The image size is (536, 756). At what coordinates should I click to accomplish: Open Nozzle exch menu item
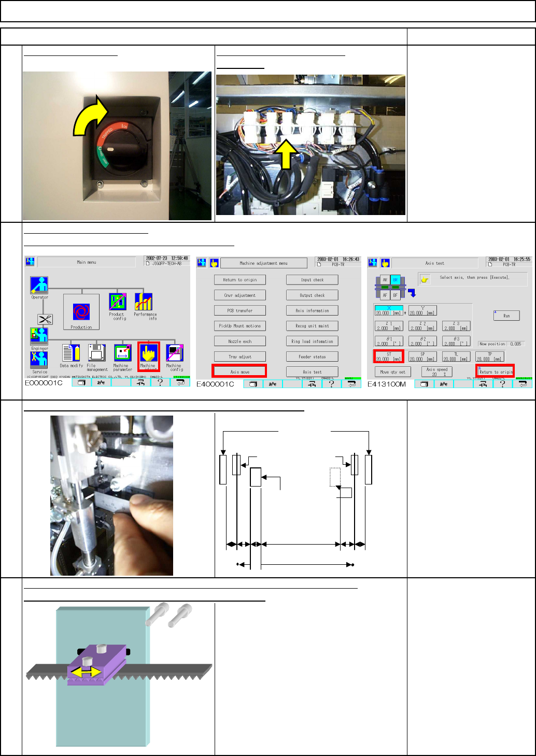pos(240,341)
